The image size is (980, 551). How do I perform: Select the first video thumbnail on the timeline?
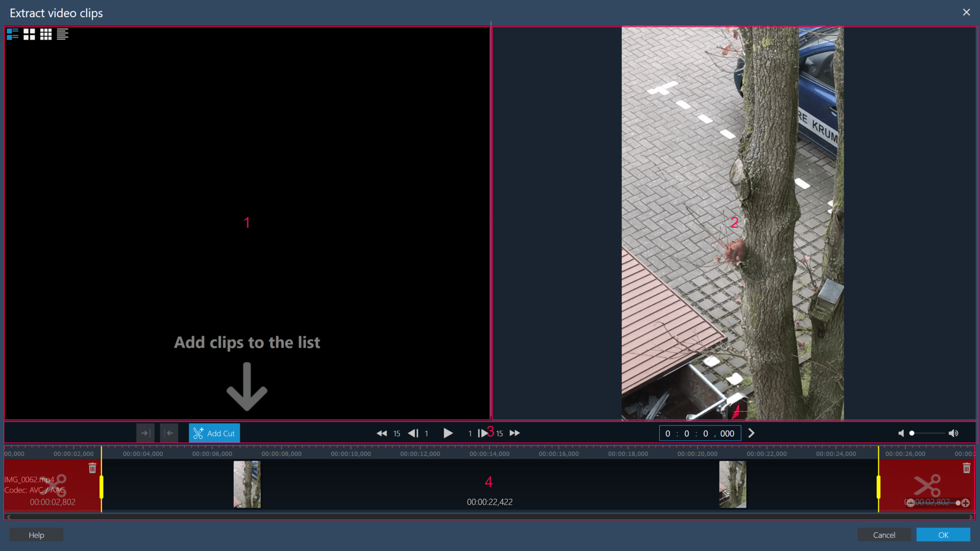pyautogui.click(x=247, y=484)
